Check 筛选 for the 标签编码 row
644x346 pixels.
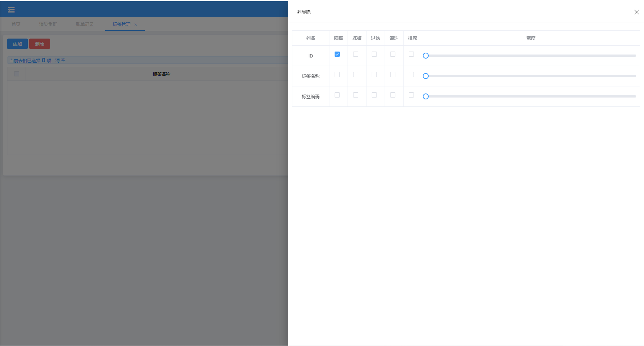coord(393,95)
